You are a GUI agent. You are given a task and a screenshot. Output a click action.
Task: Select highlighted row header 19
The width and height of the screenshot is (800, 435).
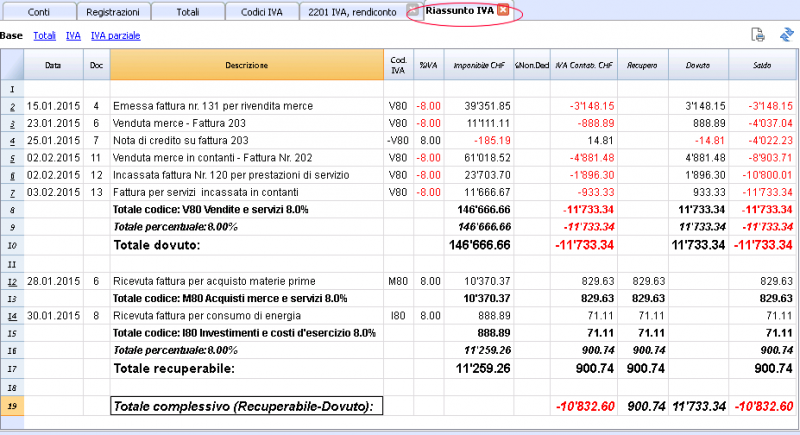12,406
